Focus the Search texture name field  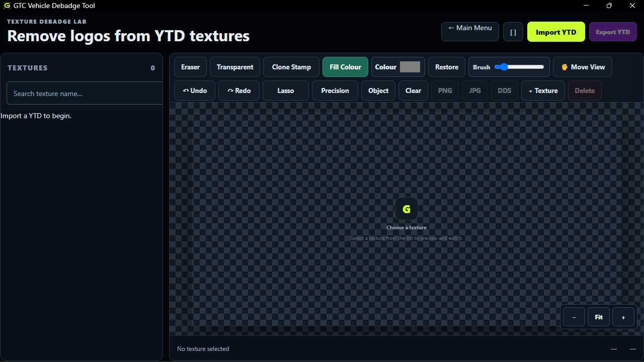pyautogui.click(x=85, y=93)
